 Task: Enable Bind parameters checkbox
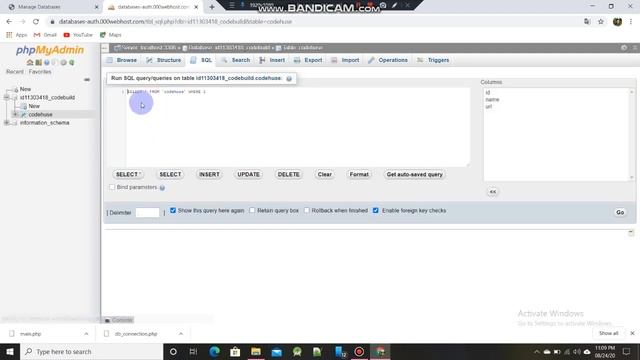[x=112, y=187]
